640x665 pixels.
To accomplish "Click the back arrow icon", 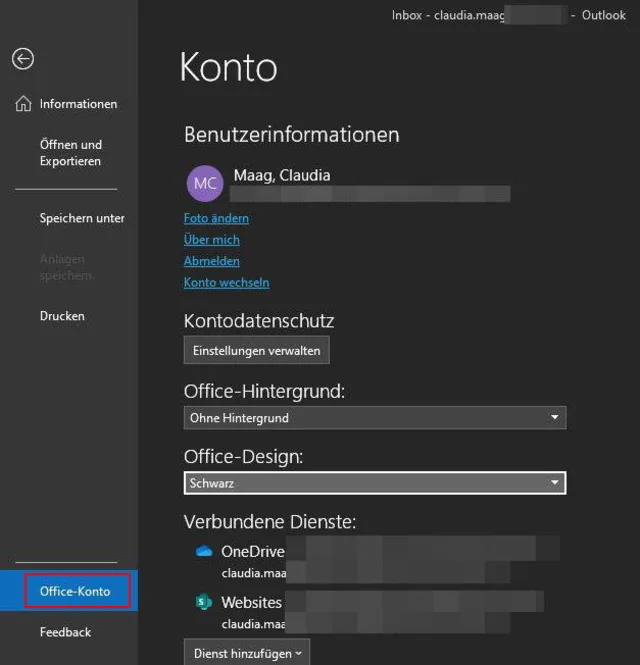I will click(23, 59).
